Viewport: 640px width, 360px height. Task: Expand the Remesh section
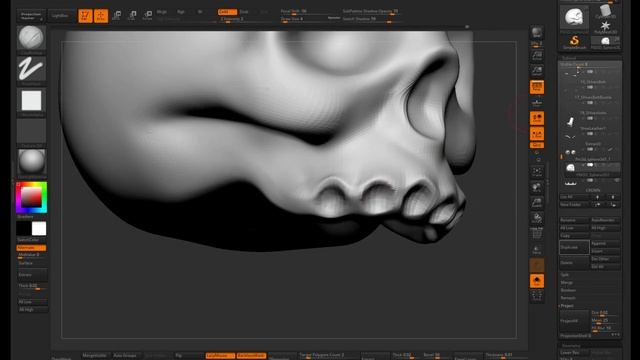568,298
